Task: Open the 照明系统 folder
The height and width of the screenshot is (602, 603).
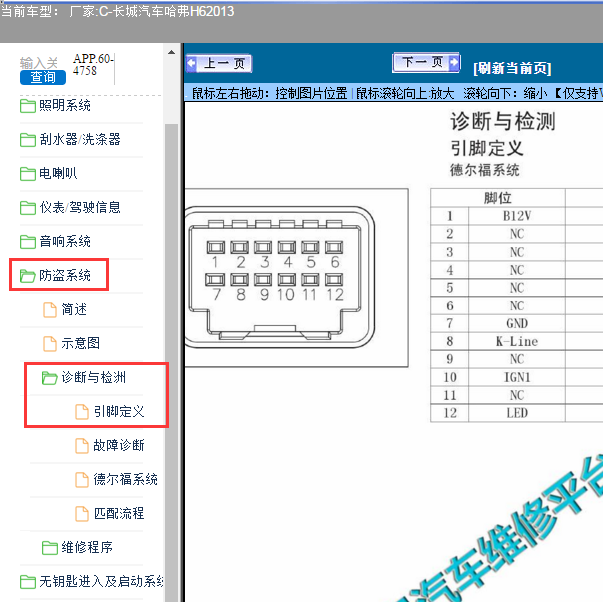Action: (x=65, y=105)
